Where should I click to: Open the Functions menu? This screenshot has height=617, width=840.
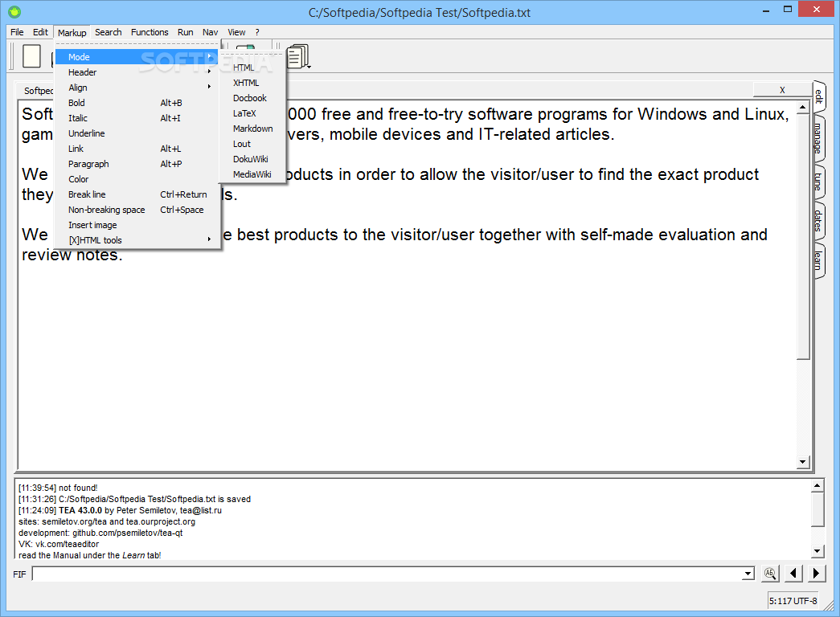pyautogui.click(x=150, y=32)
